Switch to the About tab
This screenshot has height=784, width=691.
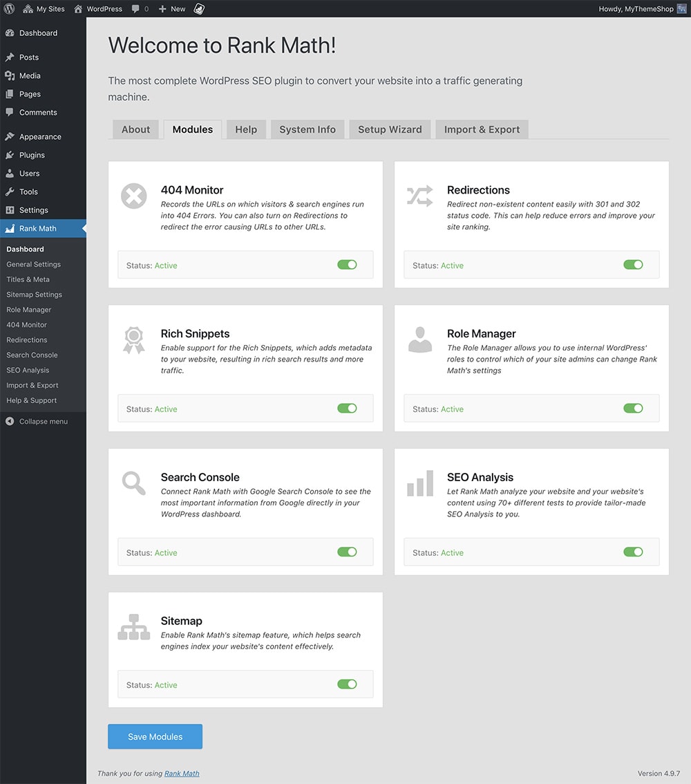click(135, 129)
